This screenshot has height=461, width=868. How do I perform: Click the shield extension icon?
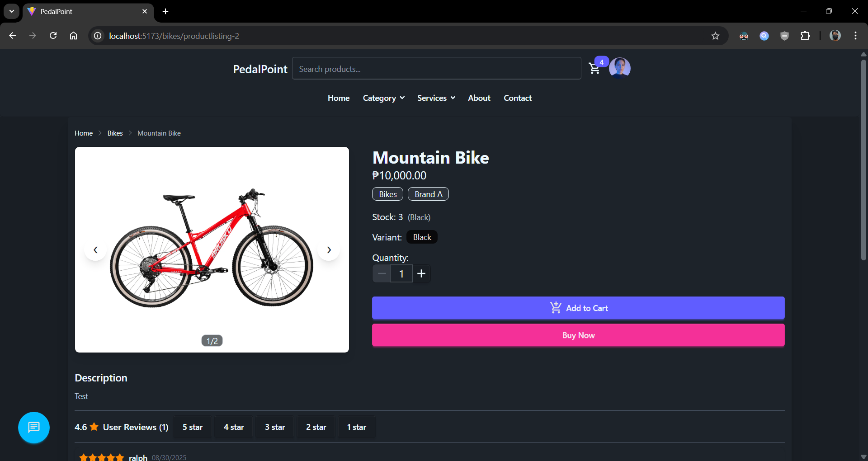(785, 36)
